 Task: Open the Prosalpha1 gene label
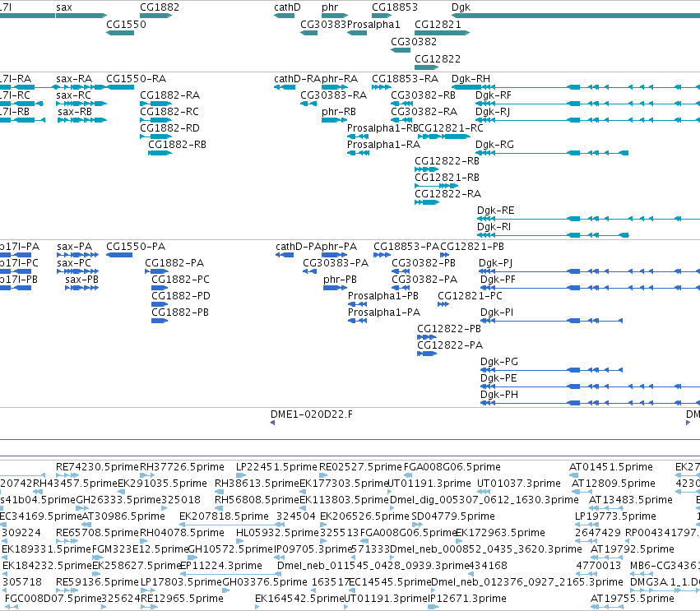point(373,25)
